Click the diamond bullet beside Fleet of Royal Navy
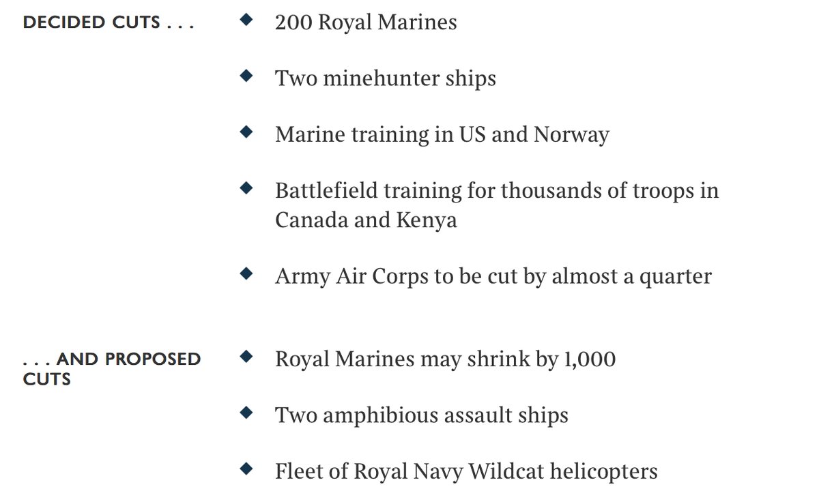Viewport: 819px width, 504px height. [x=246, y=467]
